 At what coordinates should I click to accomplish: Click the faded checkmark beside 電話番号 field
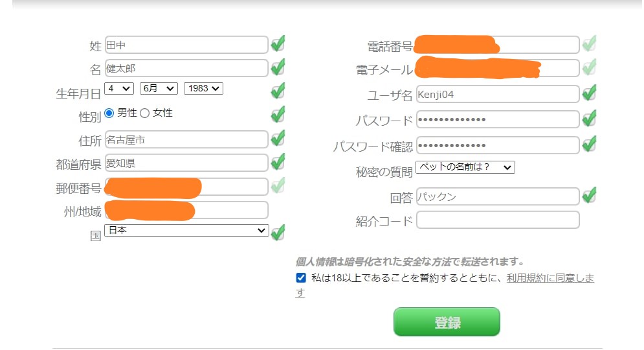590,43
